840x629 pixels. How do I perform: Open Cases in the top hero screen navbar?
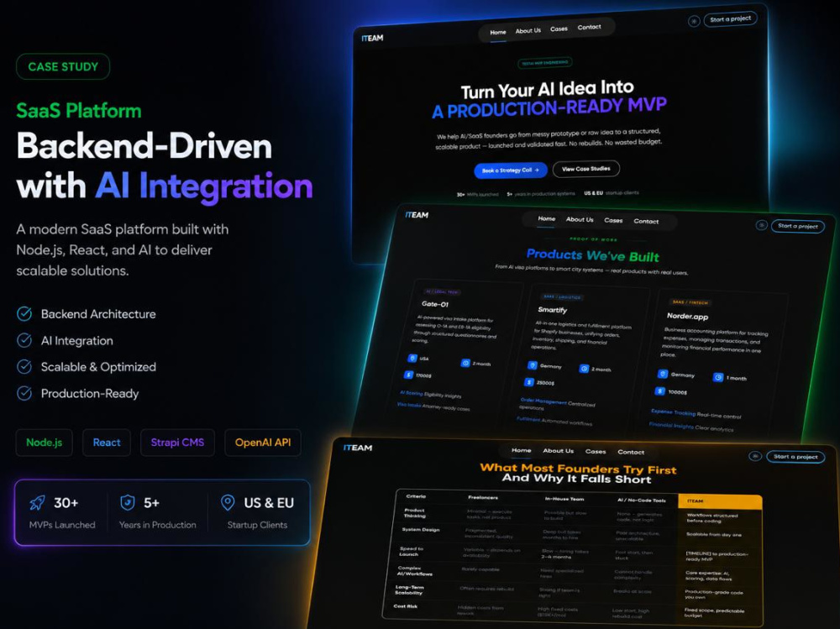(x=559, y=29)
